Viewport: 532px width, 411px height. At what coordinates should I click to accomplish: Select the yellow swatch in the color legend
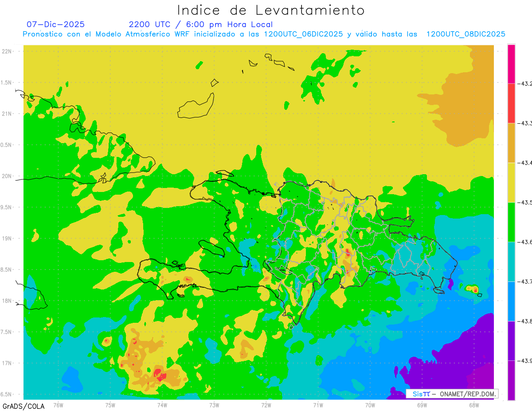pos(511,182)
